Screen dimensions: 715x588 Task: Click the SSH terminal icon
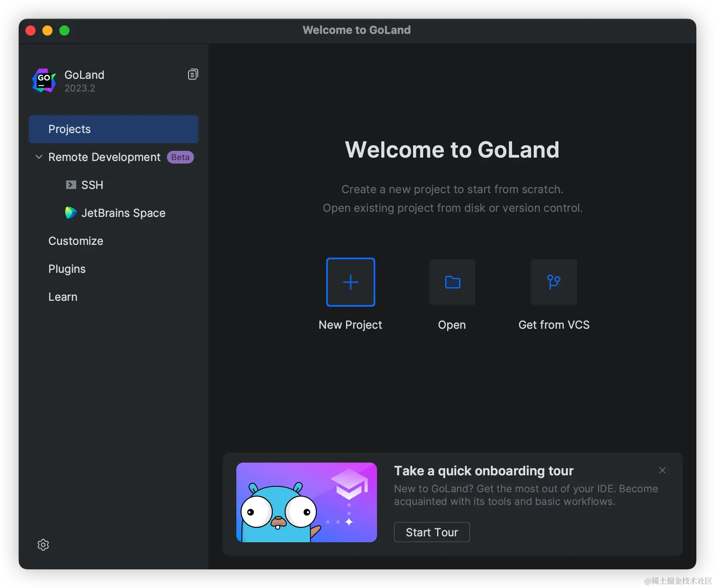[x=71, y=185]
